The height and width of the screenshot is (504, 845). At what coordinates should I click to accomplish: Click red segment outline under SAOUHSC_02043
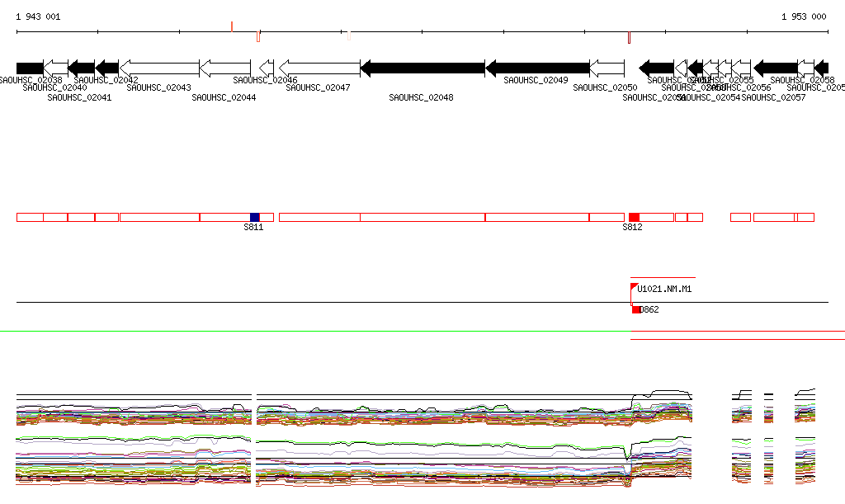click(159, 218)
